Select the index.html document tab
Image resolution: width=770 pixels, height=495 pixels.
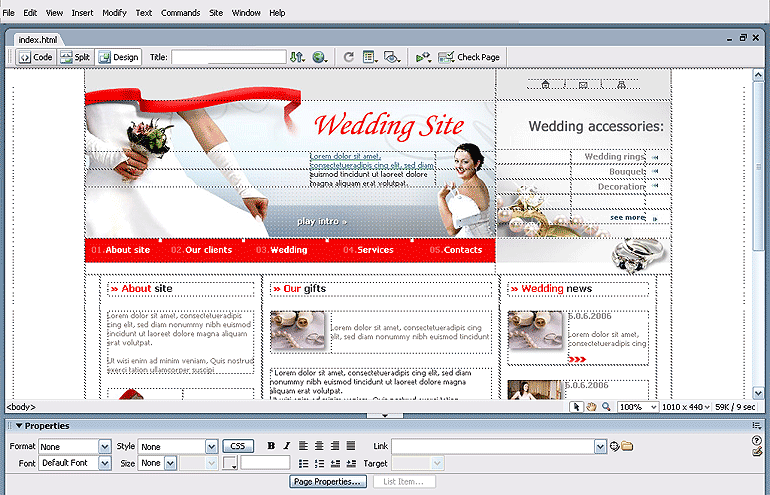(37, 40)
